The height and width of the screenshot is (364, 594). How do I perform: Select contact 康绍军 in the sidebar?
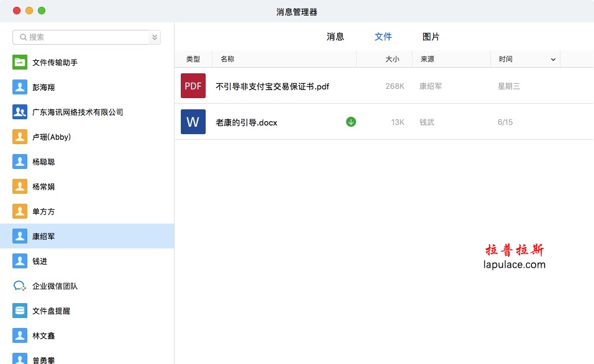pos(43,236)
